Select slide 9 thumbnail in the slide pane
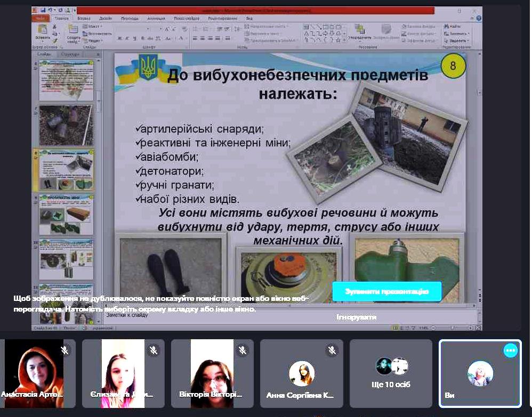 tap(66, 215)
